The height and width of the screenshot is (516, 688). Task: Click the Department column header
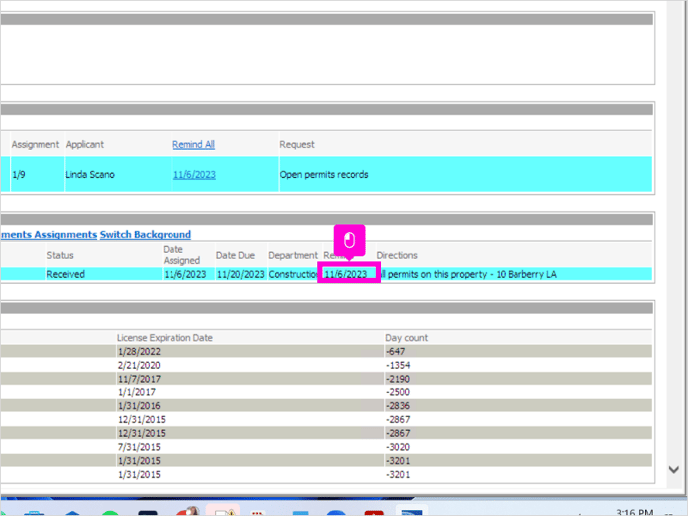click(x=293, y=255)
